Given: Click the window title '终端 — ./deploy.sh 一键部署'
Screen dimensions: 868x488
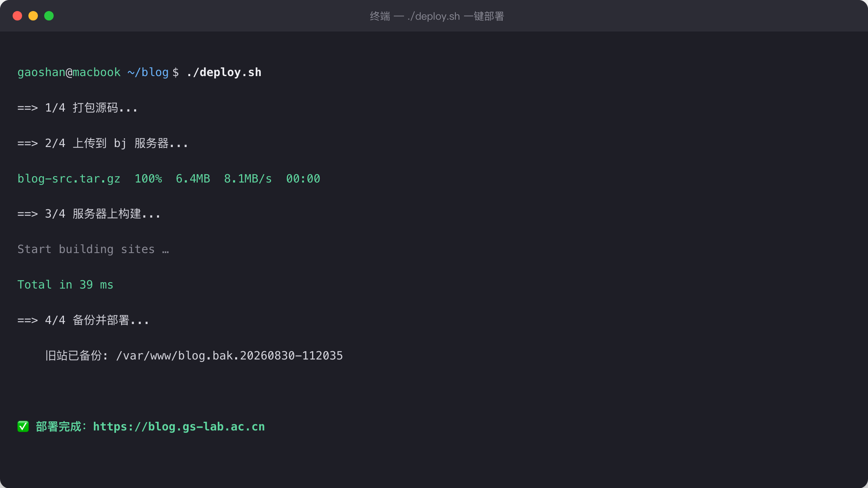Looking at the screenshot, I should coord(437,16).
